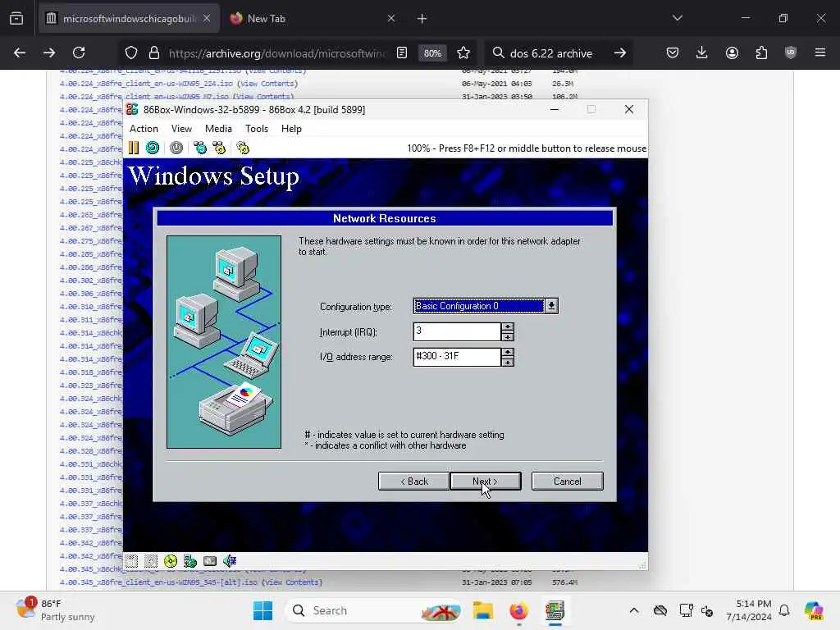Open weather widget showing 86°F
Screen dimensions: 840x630
56,610
